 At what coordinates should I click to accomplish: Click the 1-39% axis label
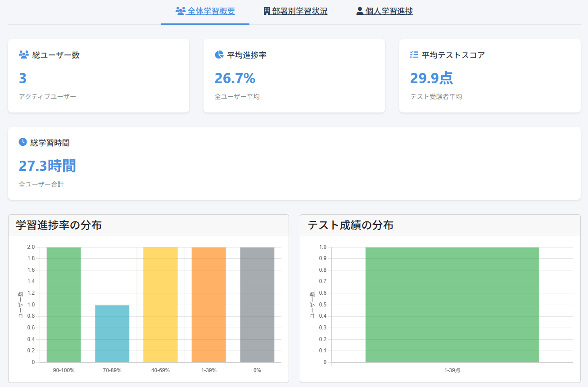click(x=209, y=370)
